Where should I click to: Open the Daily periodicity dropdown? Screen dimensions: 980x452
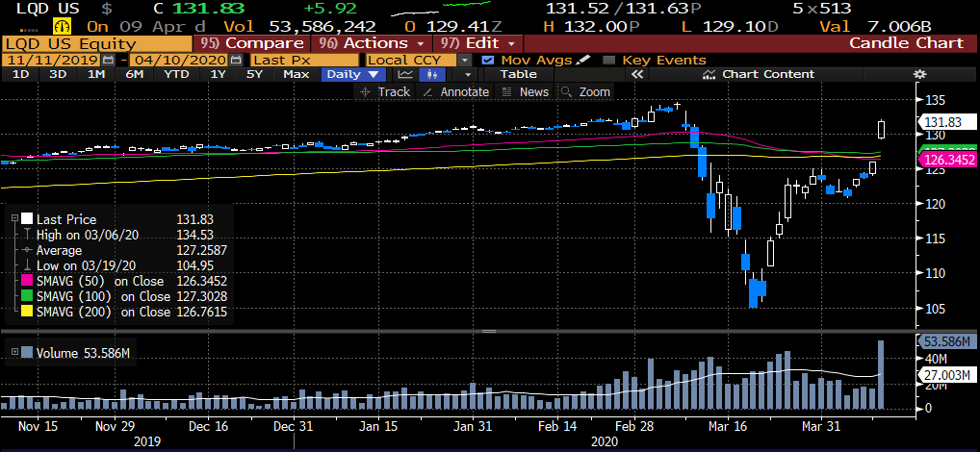click(x=353, y=74)
